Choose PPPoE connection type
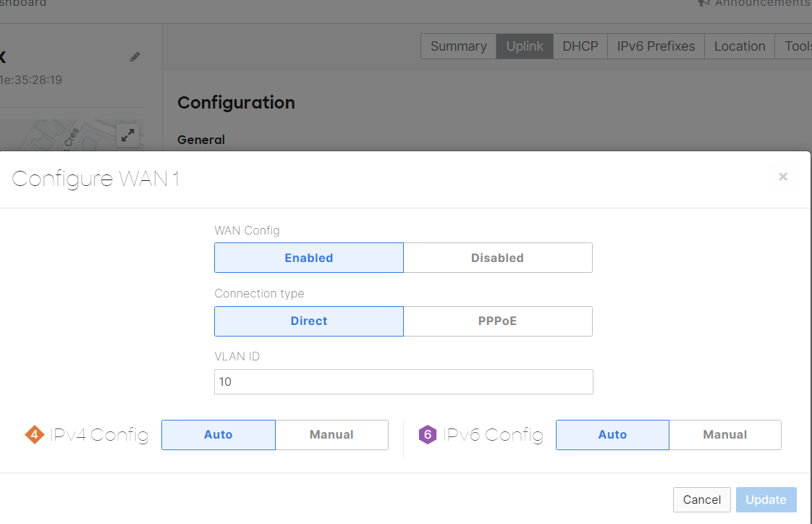 pyautogui.click(x=497, y=321)
